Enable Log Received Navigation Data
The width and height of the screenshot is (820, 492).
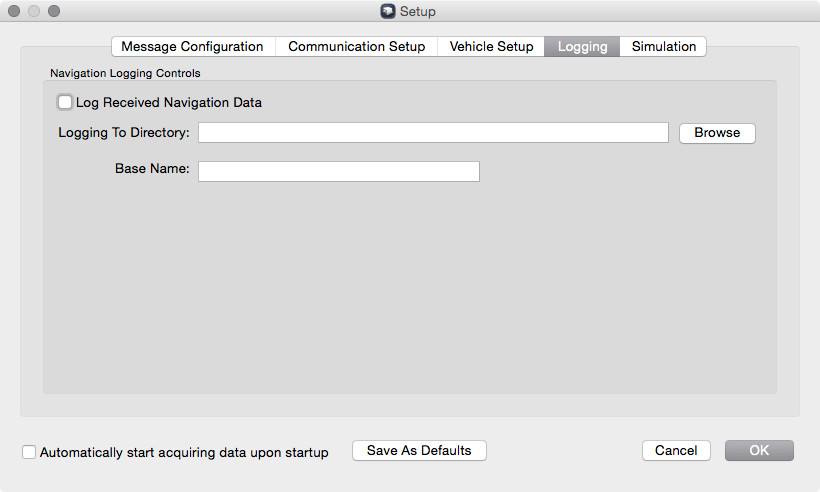(x=66, y=102)
